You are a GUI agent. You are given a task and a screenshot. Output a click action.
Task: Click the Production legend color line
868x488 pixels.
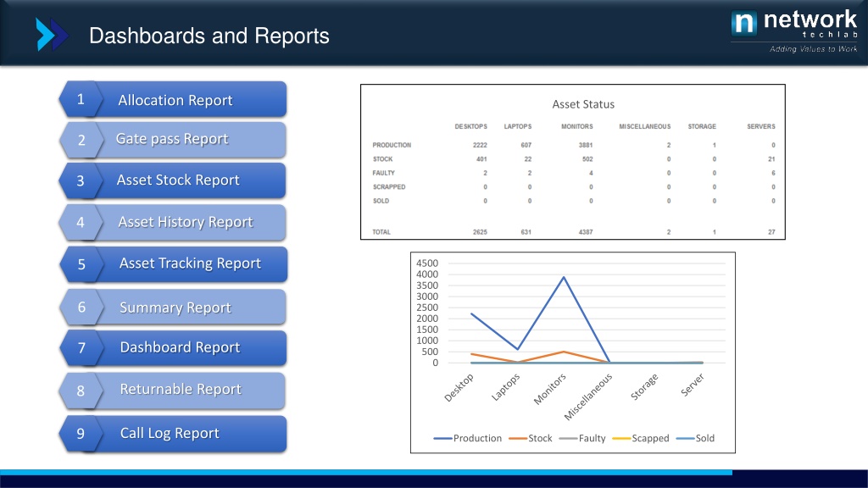pyautogui.click(x=442, y=439)
